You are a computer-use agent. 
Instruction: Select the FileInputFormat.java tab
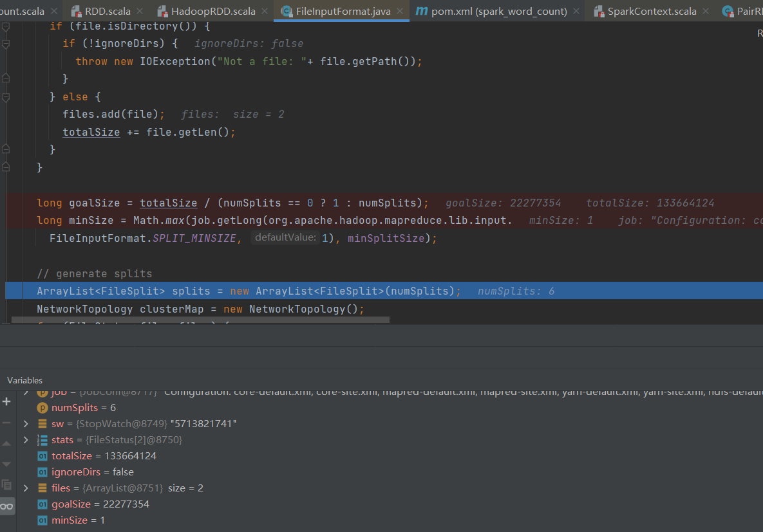tap(343, 11)
